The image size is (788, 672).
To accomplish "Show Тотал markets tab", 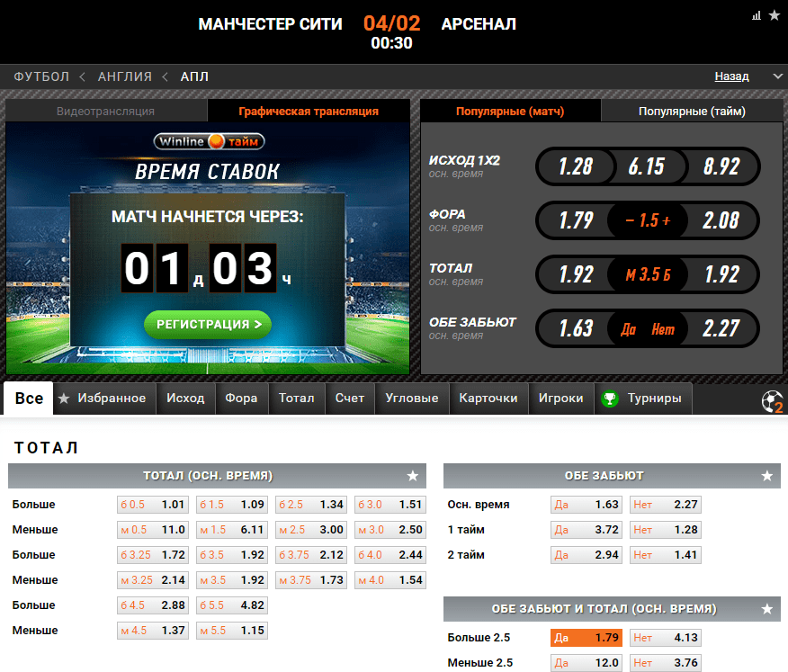I will pyautogui.click(x=297, y=399).
